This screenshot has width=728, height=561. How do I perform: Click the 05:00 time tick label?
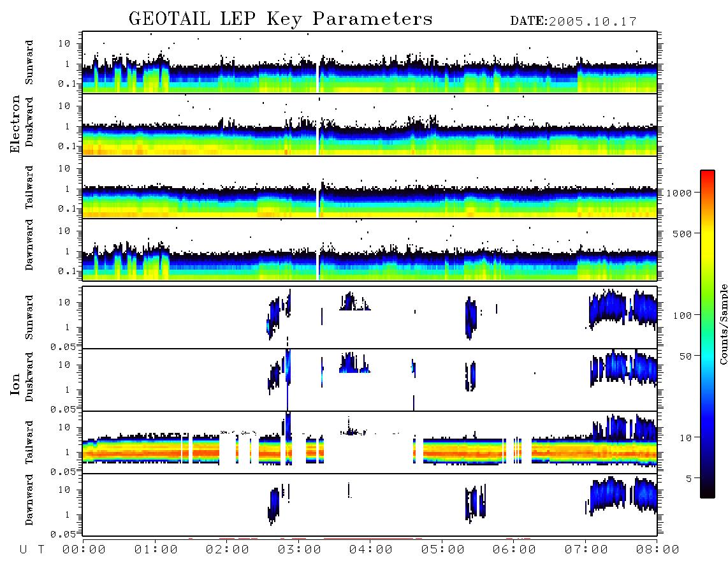click(443, 550)
